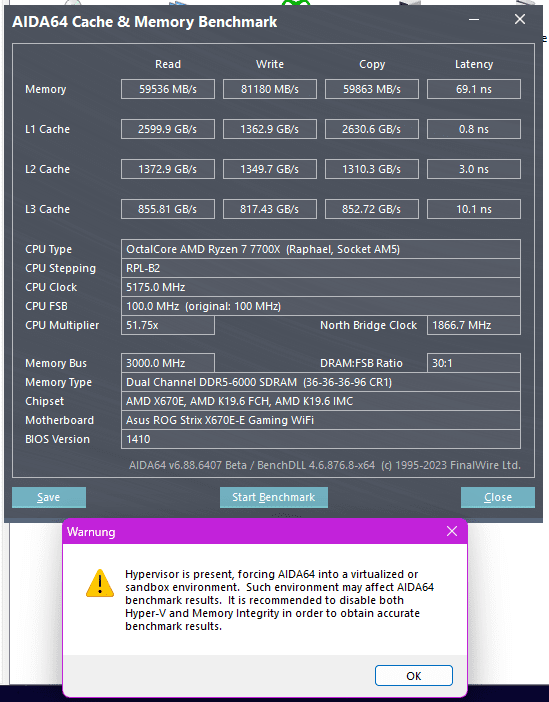This screenshot has height=702, width=549.
Task: Click the AIDA64 version copyright line
Action: pos(325,465)
